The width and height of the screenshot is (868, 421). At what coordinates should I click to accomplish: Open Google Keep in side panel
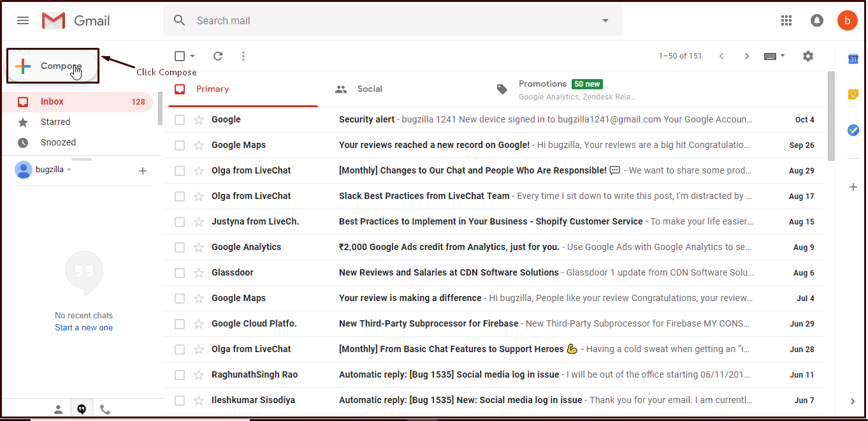[853, 94]
